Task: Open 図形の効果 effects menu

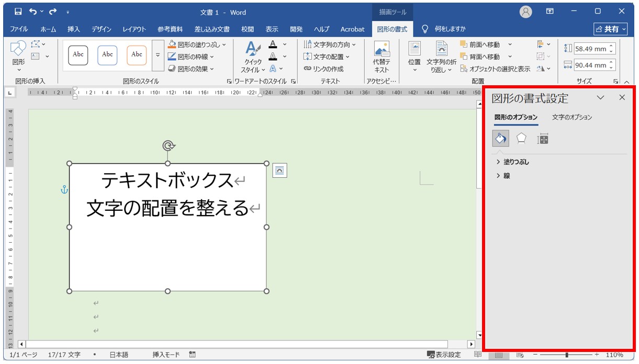Action: 191,69
